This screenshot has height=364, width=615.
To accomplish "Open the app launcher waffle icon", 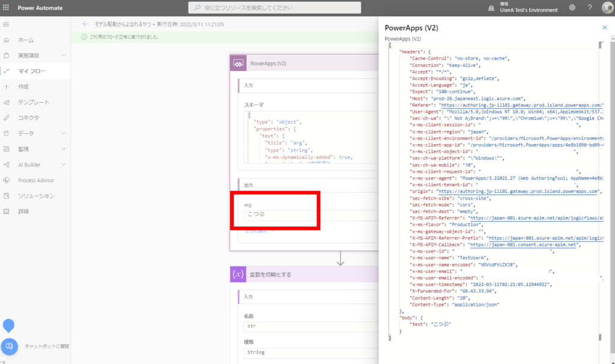I will (6, 7).
